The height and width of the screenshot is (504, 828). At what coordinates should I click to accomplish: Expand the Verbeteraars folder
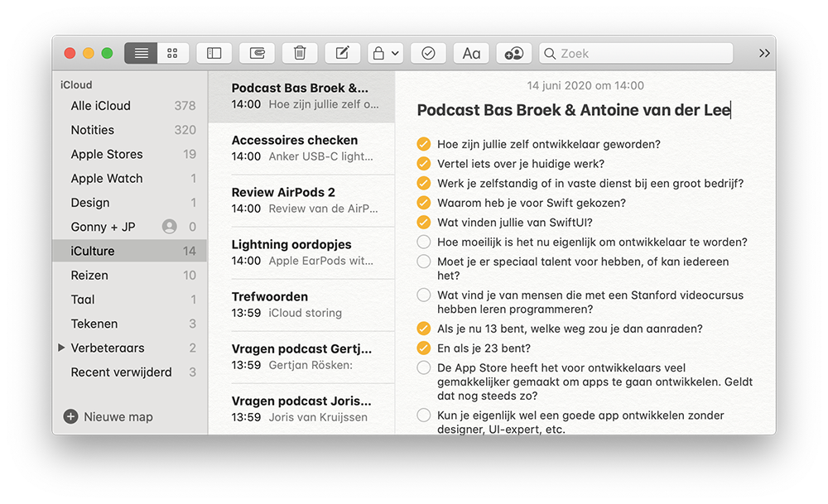click(x=61, y=348)
